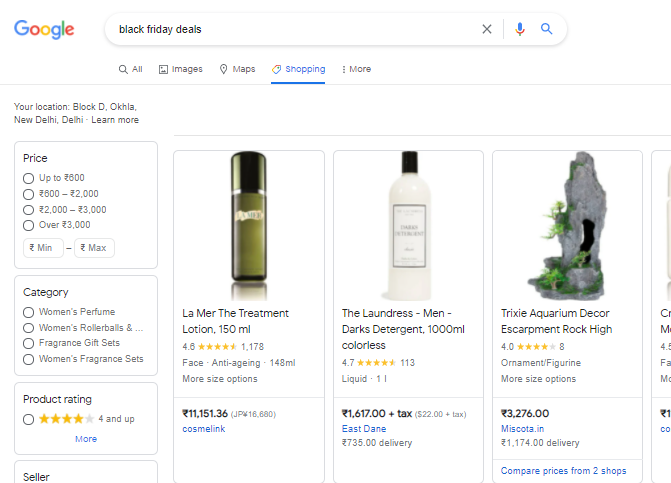Open Trixie Aquarium Decor Escarpment Rock title
This screenshot has width=671, height=483.
[556, 321]
